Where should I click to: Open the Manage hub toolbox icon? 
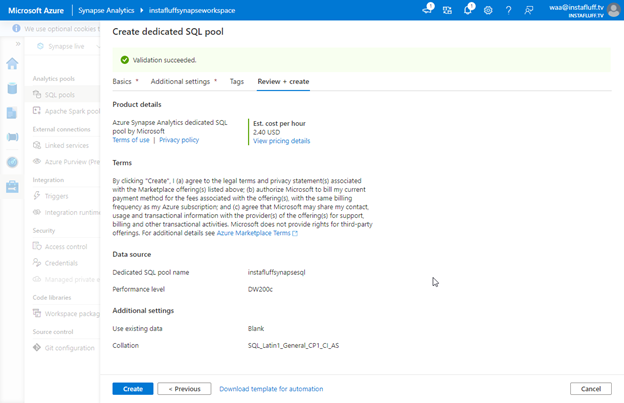click(x=12, y=186)
